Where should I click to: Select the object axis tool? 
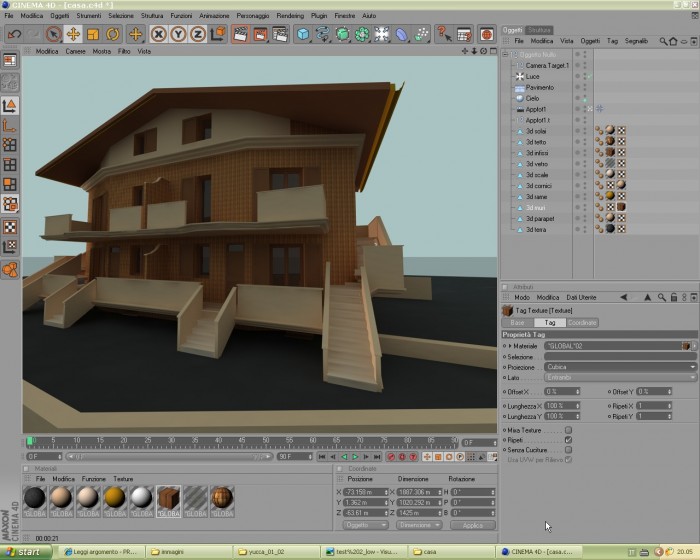(x=10, y=125)
